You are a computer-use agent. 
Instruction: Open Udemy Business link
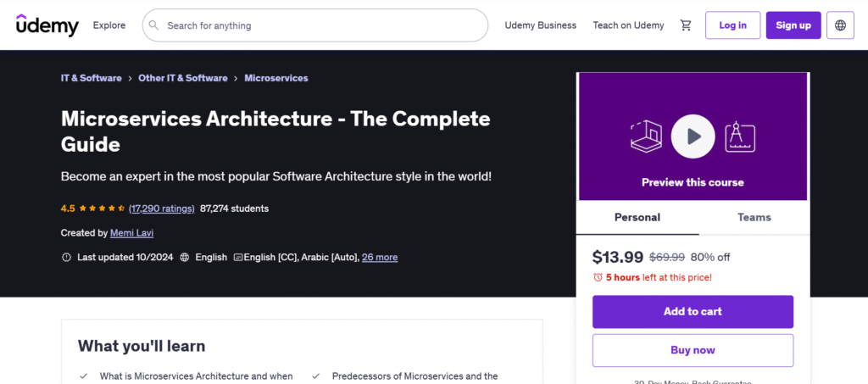coord(540,25)
